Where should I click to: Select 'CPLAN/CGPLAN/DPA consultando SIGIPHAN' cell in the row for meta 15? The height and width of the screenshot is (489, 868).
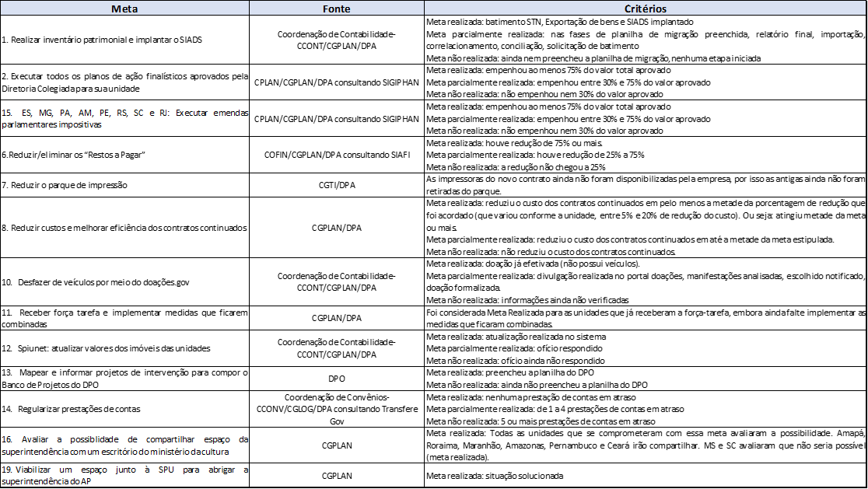click(x=337, y=118)
